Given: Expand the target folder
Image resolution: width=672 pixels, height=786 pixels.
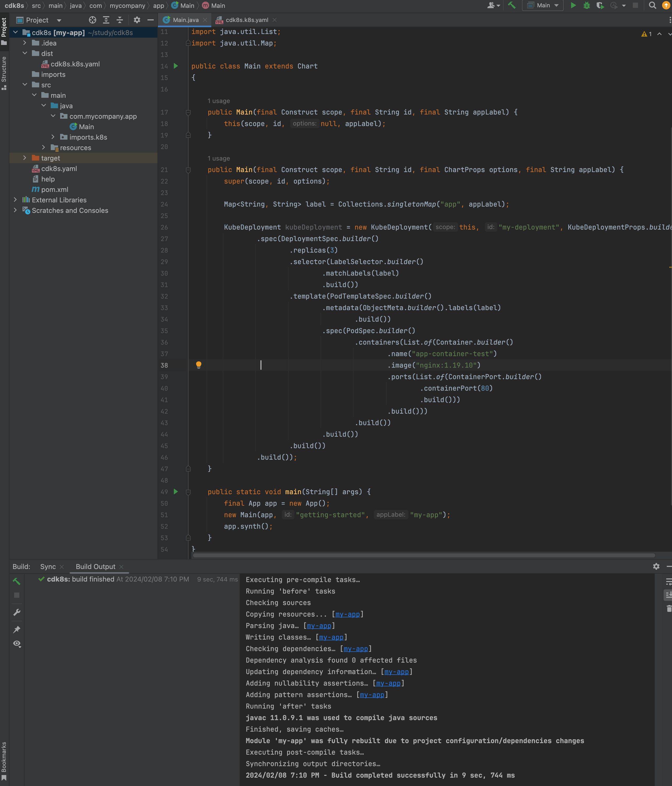Looking at the screenshot, I should click(25, 158).
